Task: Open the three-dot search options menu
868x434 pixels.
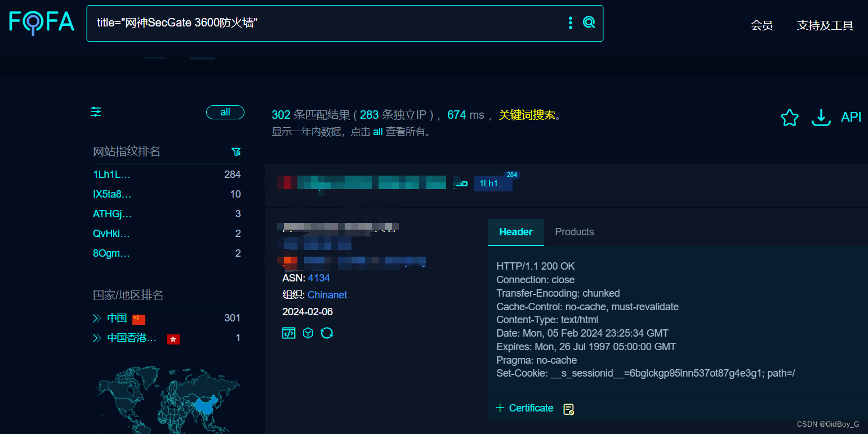Action: click(x=571, y=23)
